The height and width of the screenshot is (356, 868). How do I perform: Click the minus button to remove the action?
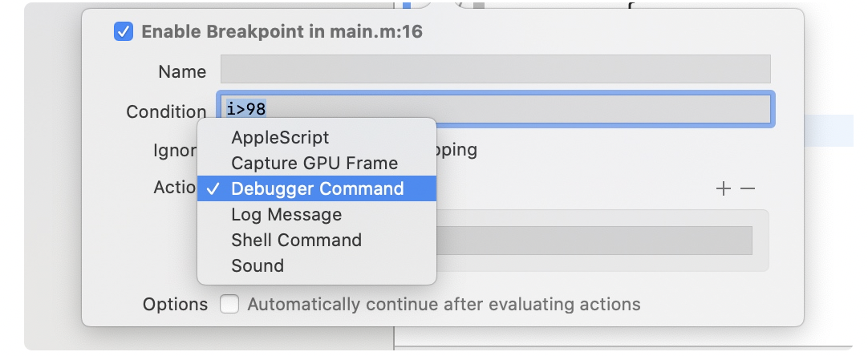point(748,189)
